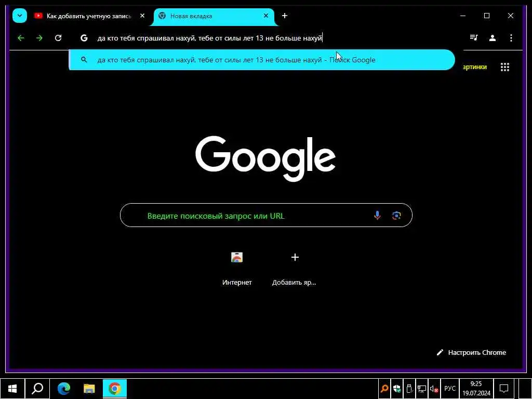Open a new tab with the plus button
532x399 pixels.
pyautogui.click(x=285, y=16)
